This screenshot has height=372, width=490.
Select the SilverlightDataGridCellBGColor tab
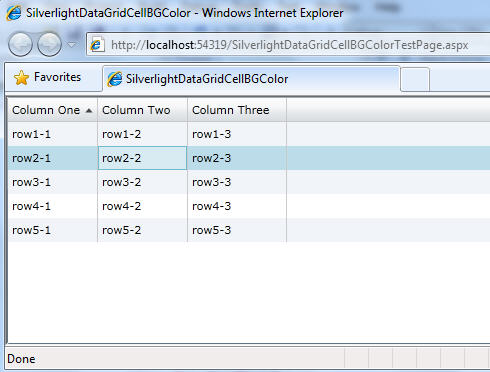point(251,79)
